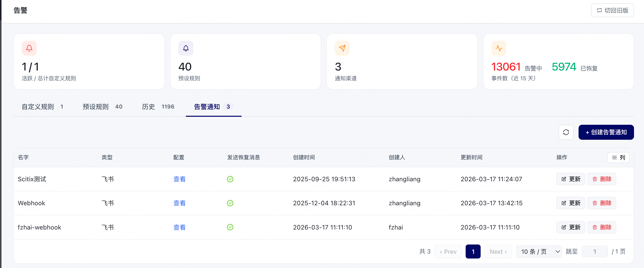Switch to the 自定义规则 tab

(x=42, y=106)
